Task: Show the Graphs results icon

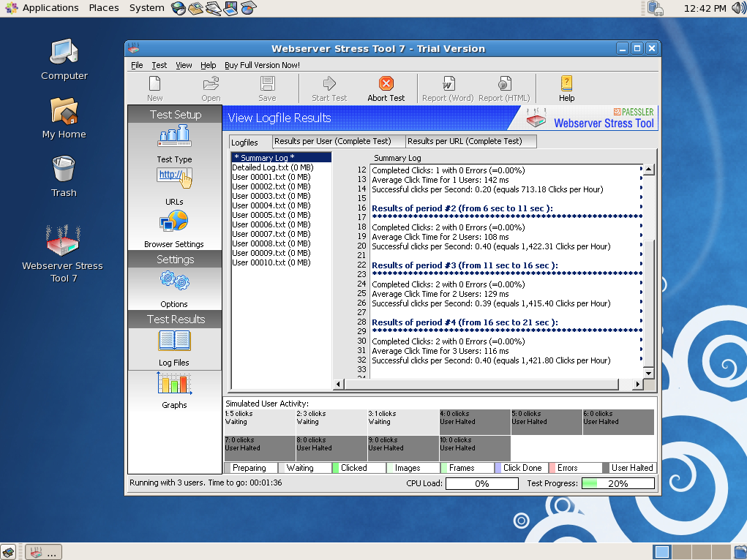Action: click(x=174, y=385)
